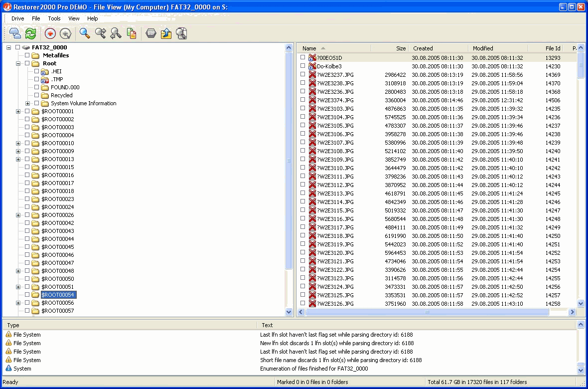The width and height of the screenshot is (588, 389).
Task: Expand the $ROOT00026 folder
Action: 18,215
